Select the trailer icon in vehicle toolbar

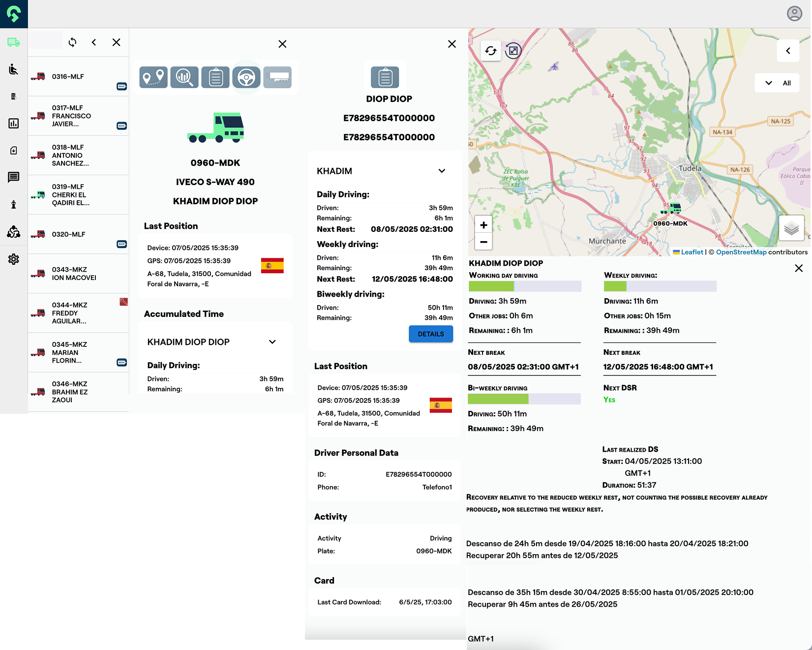pos(277,77)
